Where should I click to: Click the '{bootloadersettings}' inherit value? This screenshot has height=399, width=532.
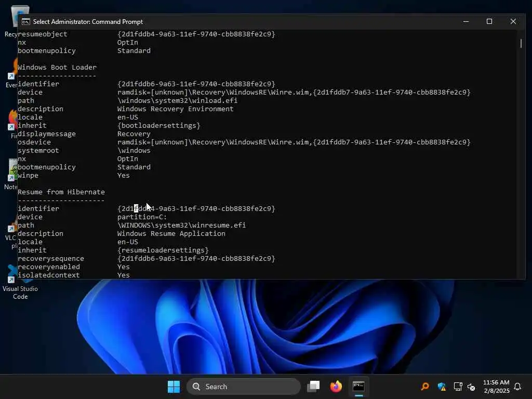click(159, 126)
